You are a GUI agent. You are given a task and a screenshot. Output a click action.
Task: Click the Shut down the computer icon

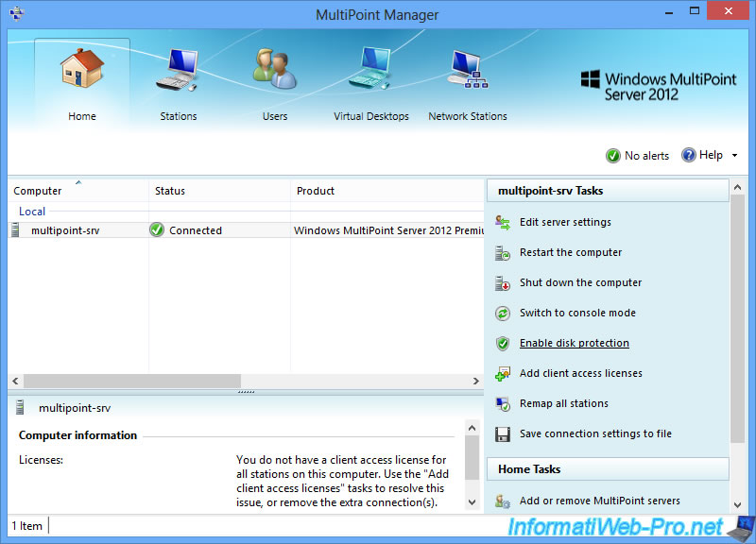(503, 282)
